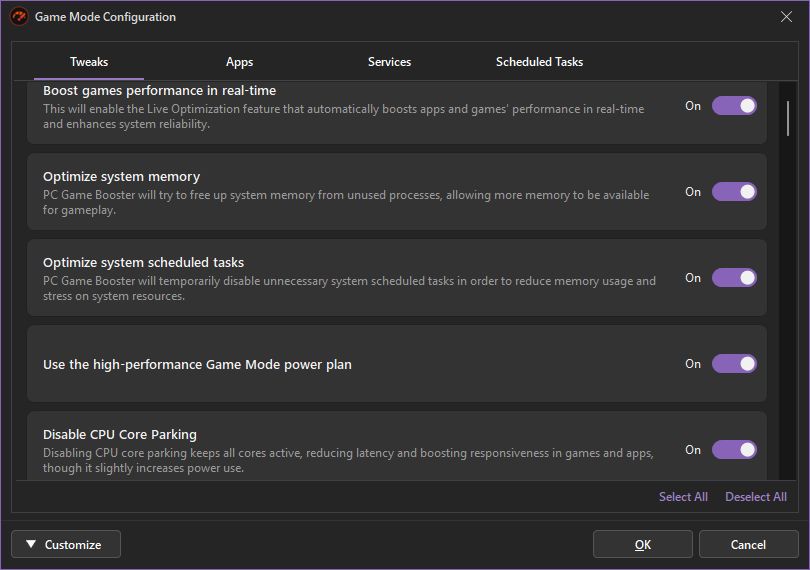Click the PC Game Booster app icon
This screenshot has width=810, height=570.
click(x=19, y=17)
